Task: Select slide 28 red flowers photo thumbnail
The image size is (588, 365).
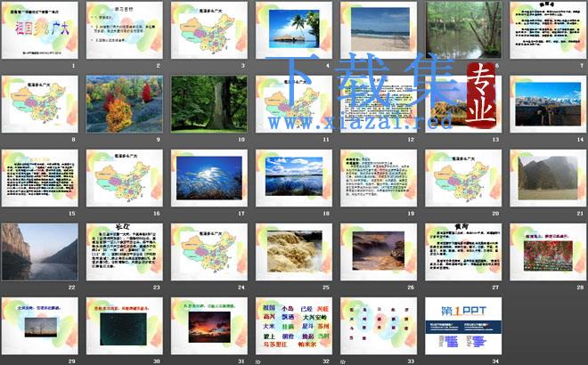Action: [548, 252]
